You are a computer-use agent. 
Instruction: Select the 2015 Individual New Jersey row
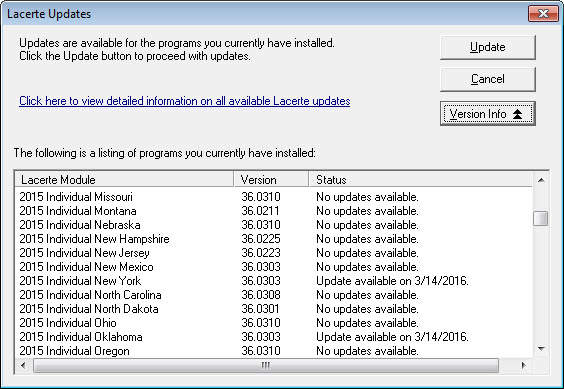[x=273, y=253]
